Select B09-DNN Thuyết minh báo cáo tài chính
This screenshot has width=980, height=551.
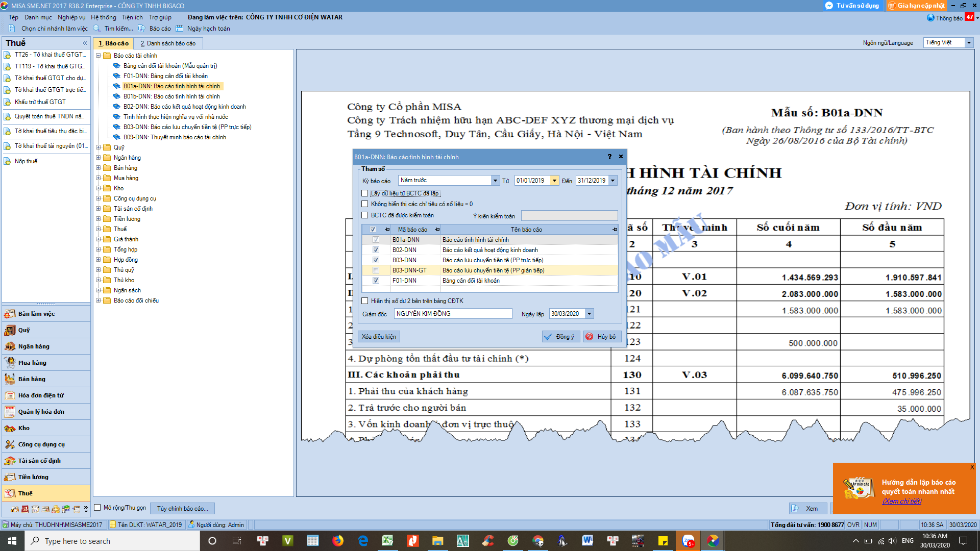click(x=175, y=137)
